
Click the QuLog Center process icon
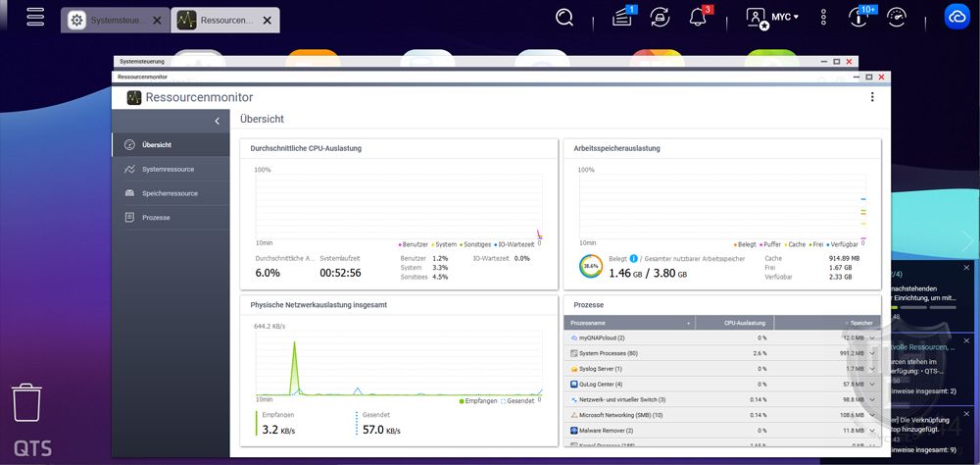pyautogui.click(x=573, y=385)
